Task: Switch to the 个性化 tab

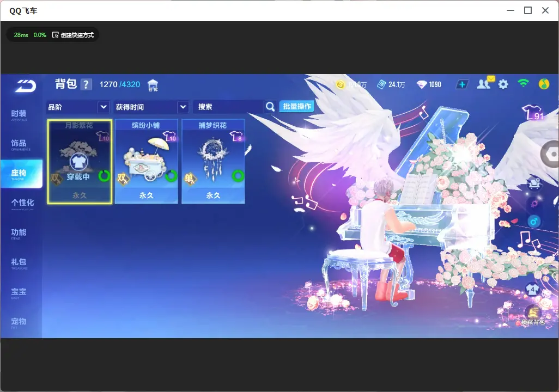Action: point(21,204)
